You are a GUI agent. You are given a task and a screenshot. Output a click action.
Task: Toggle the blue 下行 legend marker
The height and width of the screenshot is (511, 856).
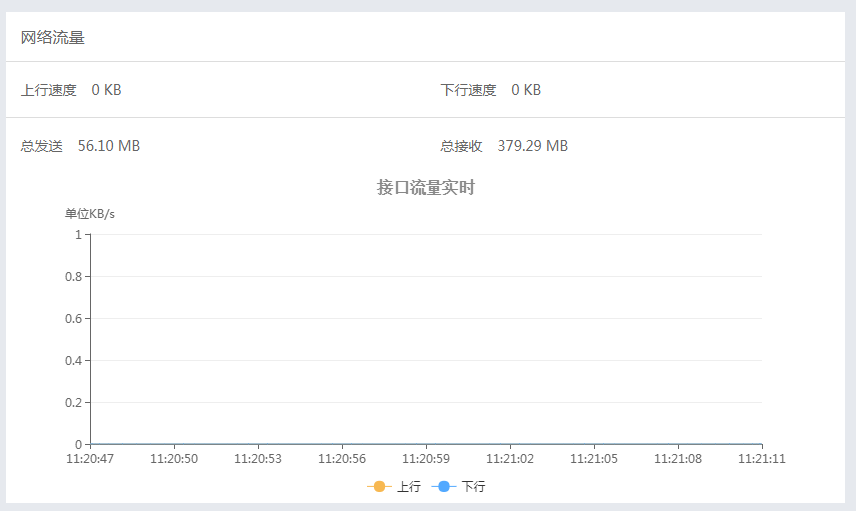click(443, 487)
